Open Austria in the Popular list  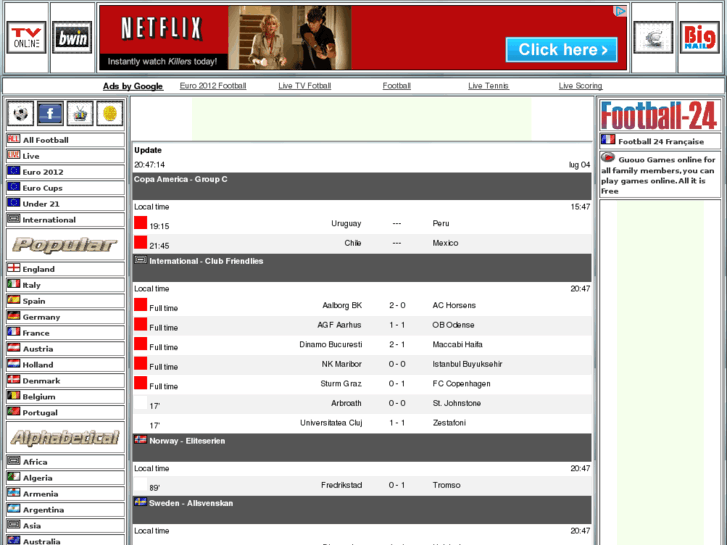[65, 349]
